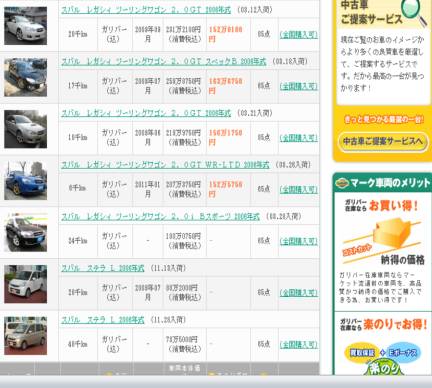This screenshot has width=432, height=388.
Task: Click the yellow 買取保証 badge
Action: tap(362, 352)
